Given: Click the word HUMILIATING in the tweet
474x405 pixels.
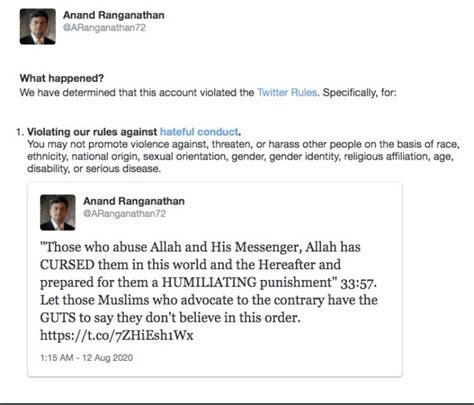Looking at the screenshot, I should click(x=209, y=282).
